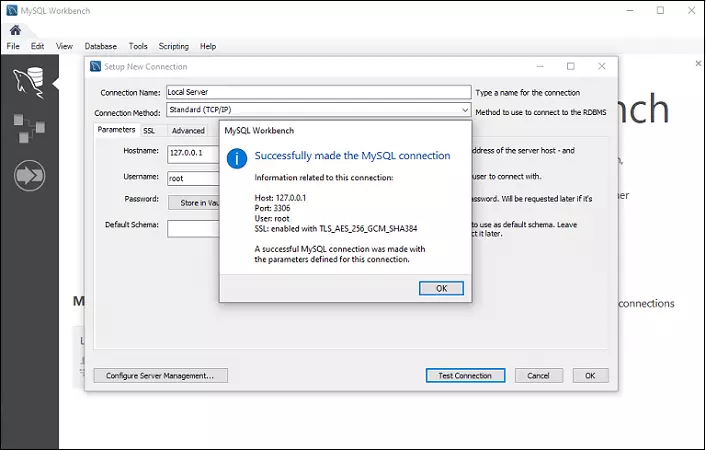The width and height of the screenshot is (706, 450).
Task: Click the 'Successfully made the MySQL connection' heading
Action: 352,155
